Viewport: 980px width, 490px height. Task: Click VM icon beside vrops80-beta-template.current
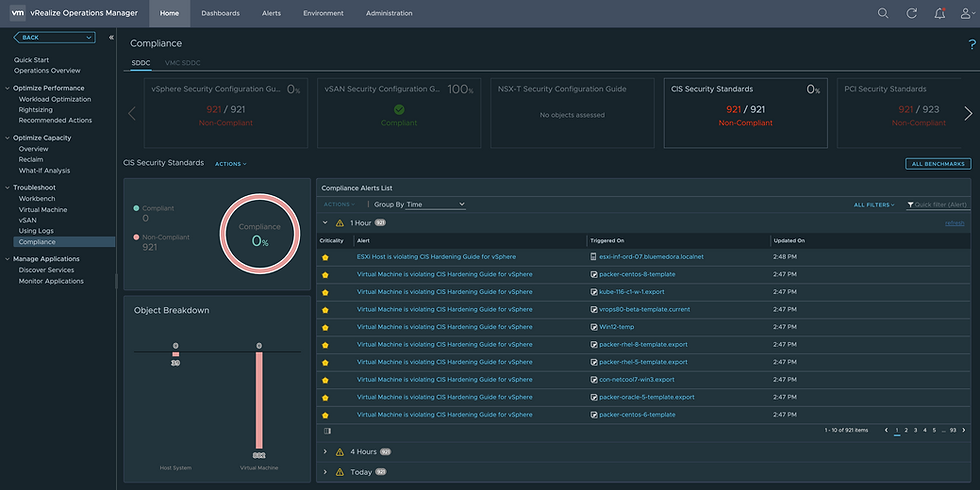click(x=594, y=309)
